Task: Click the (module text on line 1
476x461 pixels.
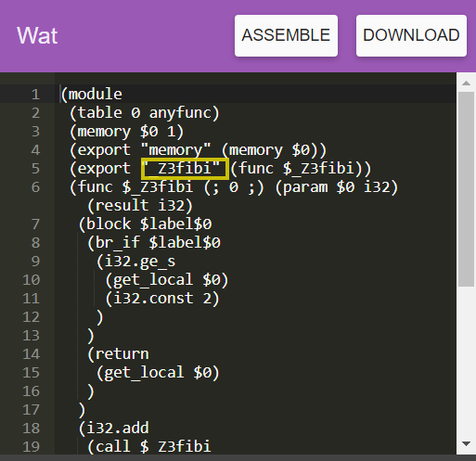Action: tap(92, 95)
